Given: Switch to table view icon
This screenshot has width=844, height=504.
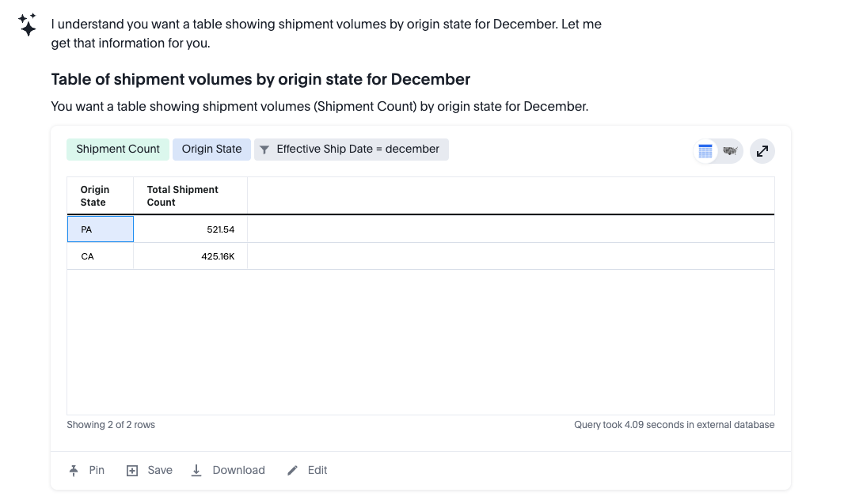Looking at the screenshot, I should click(x=705, y=151).
